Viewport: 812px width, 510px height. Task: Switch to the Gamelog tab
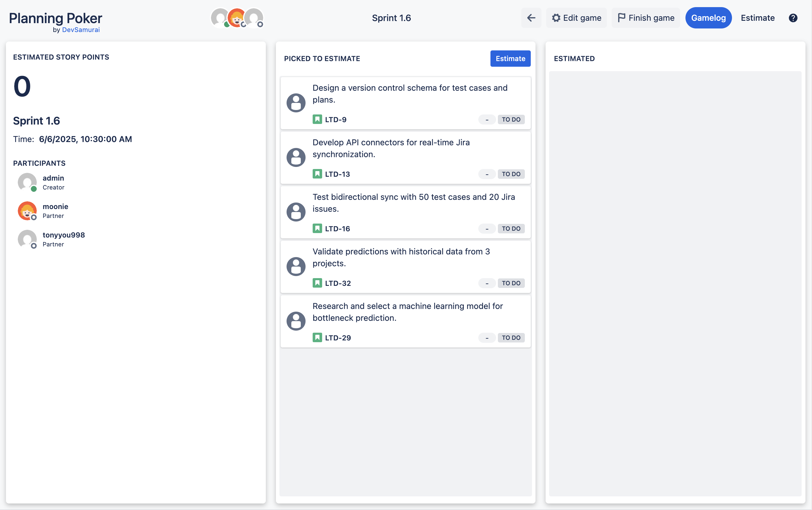coord(708,18)
